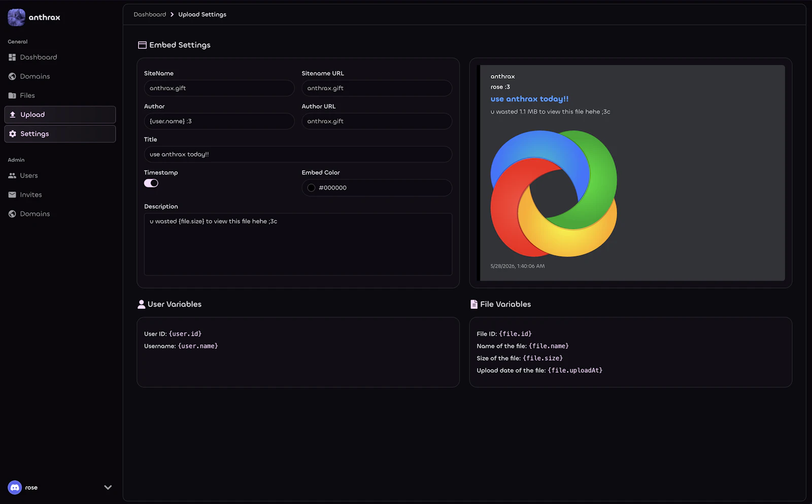The width and height of the screenshot is (812, 504).
Task: Click into the Description text area
Action: click(298, 244)
